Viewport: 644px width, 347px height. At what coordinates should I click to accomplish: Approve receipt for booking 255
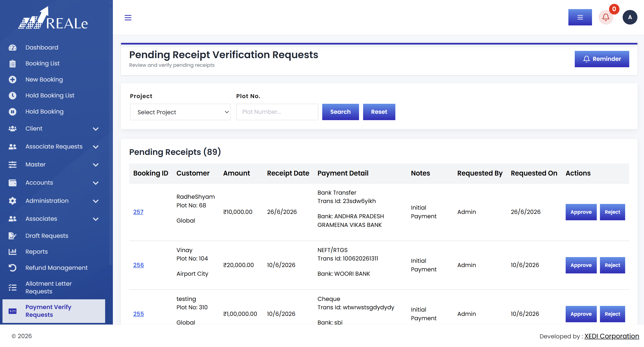click(x=581, y=314)
